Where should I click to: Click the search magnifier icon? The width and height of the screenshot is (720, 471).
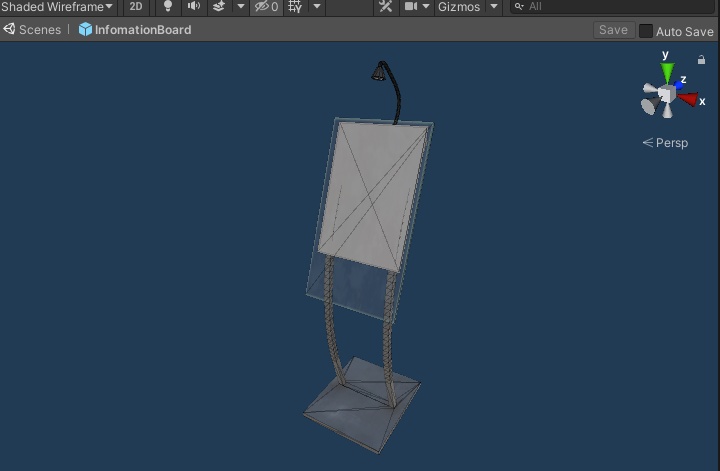[x=519, y=6]
